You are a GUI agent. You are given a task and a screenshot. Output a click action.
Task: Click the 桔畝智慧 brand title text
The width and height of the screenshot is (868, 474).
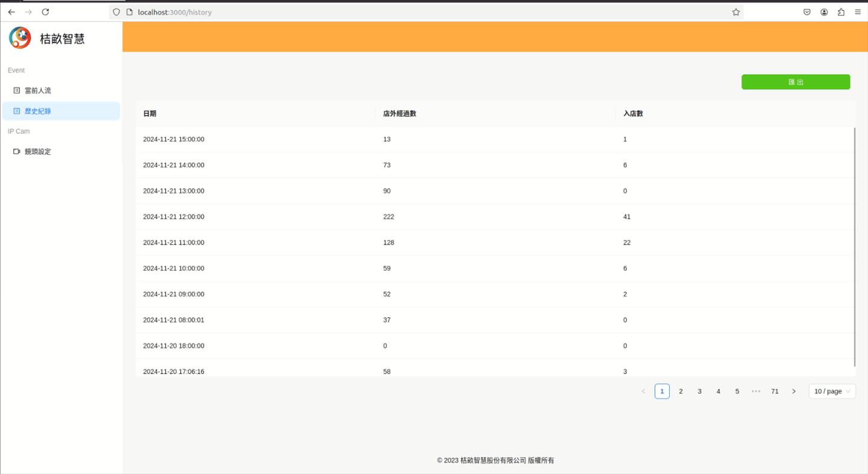click(x=62, y=39)
